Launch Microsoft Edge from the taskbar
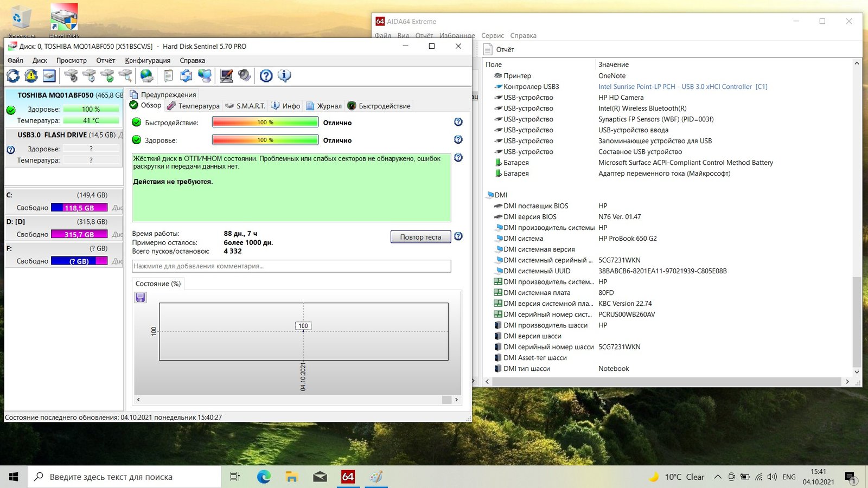The height and width of the screenshot is (488, 868). coord(264,477)
